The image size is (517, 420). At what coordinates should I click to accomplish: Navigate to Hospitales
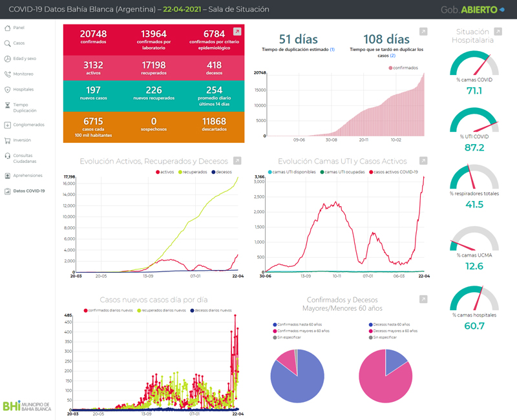click(x=23, y=90)
